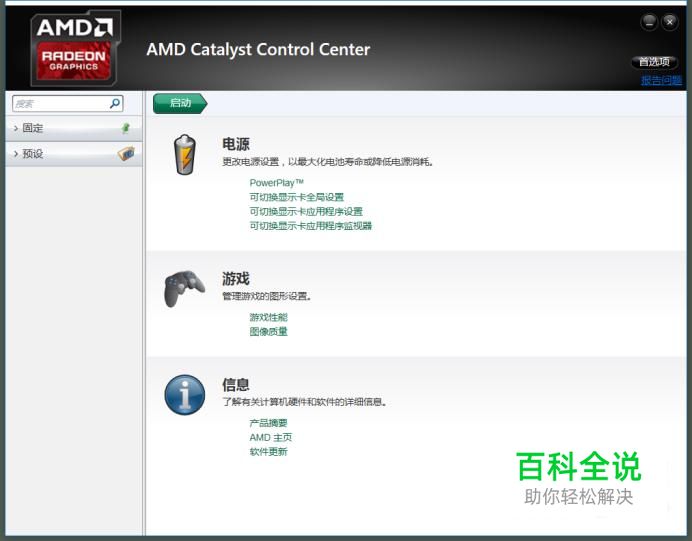
Task: Click the gamepad Gaming section icon
Action: (x=184, y=288)
